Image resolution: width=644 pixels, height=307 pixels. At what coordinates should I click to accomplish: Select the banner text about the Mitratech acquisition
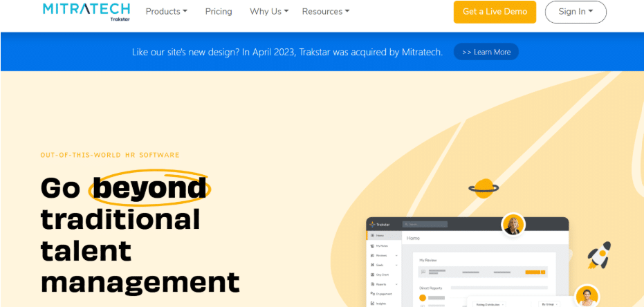point(288,52)
